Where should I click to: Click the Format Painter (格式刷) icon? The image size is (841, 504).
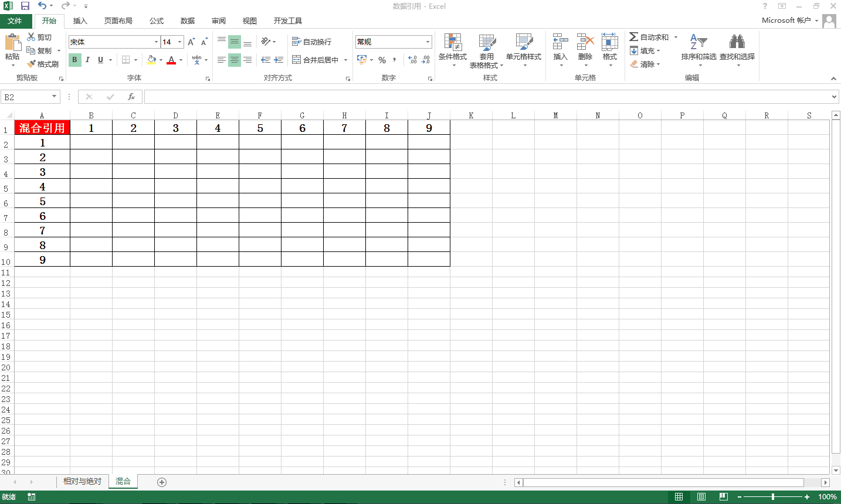pos(32,64)
